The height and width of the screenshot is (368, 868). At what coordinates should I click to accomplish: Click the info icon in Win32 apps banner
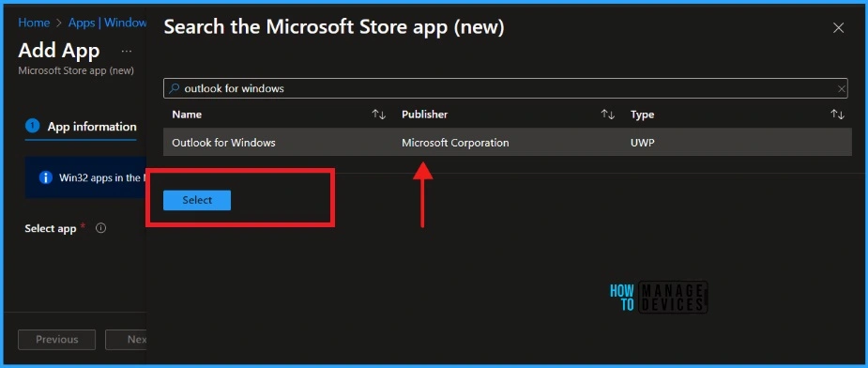click(46, 177)
